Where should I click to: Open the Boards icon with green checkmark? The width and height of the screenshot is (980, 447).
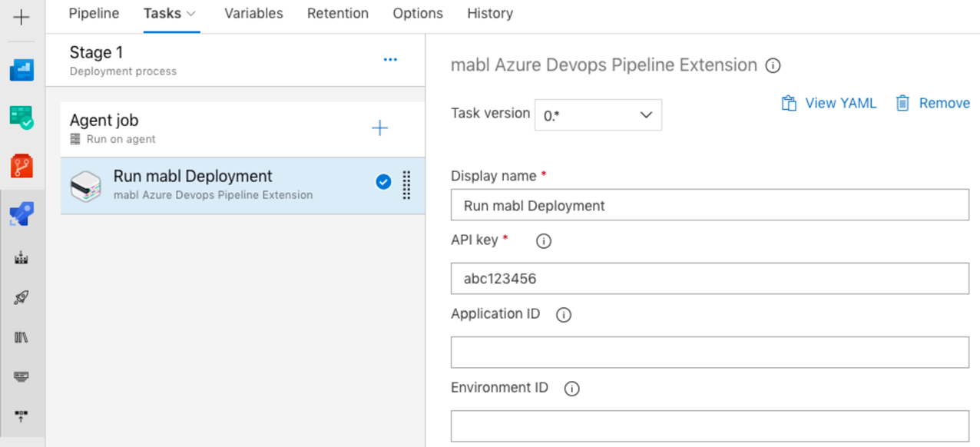pyautogui.click(x=22, y=118)
